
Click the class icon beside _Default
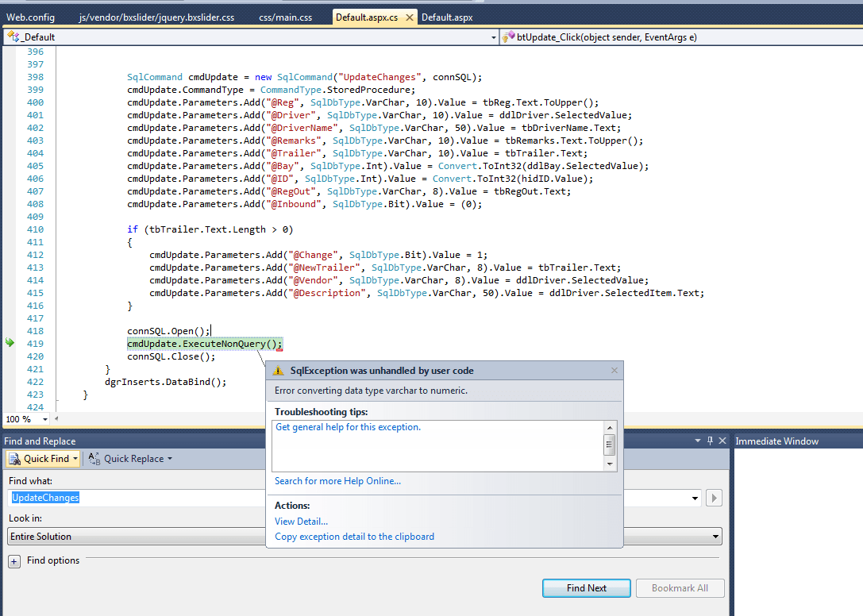[13, 37]
